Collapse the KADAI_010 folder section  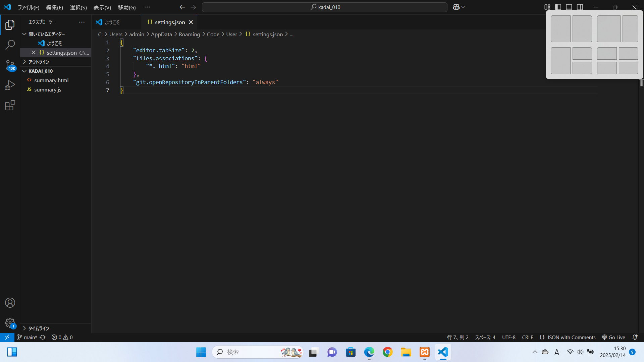point(56,71)
